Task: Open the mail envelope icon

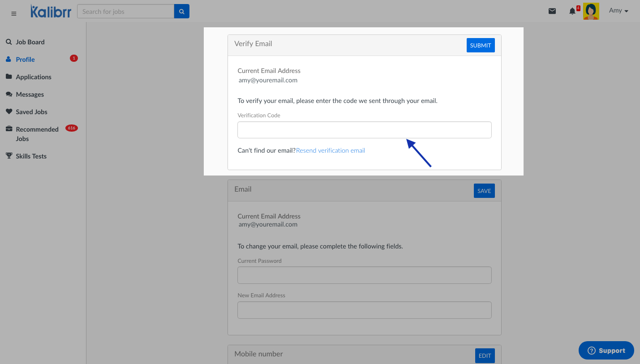Action: (552, 11)
